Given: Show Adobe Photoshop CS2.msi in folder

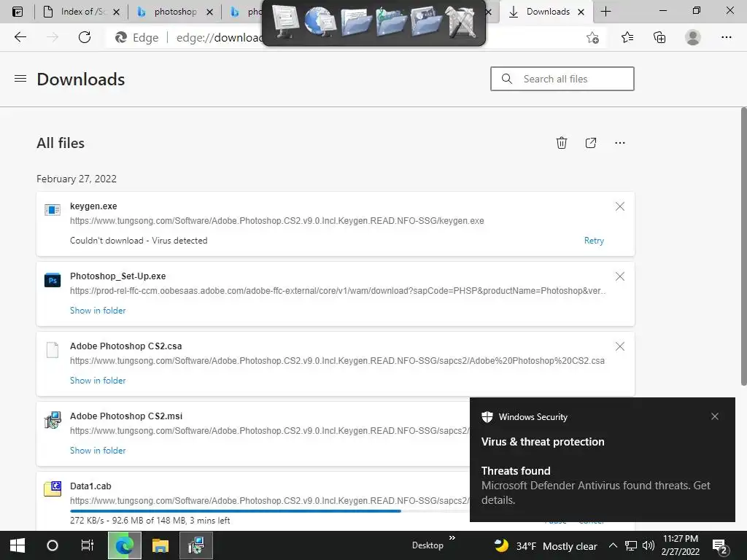Looking at the screenshot, I should click(x=98, y=451).
